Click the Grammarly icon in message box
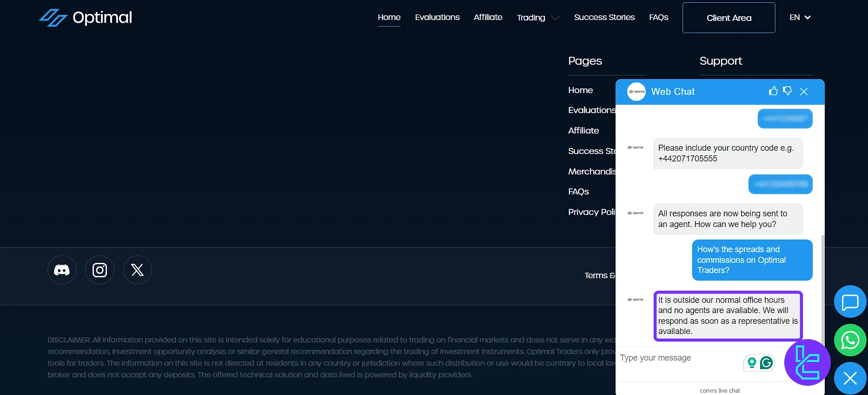 (x=766, y=362)
